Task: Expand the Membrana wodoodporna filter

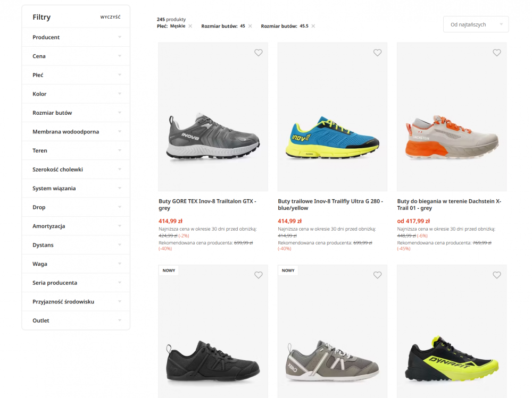Action: tap(76, 132)
